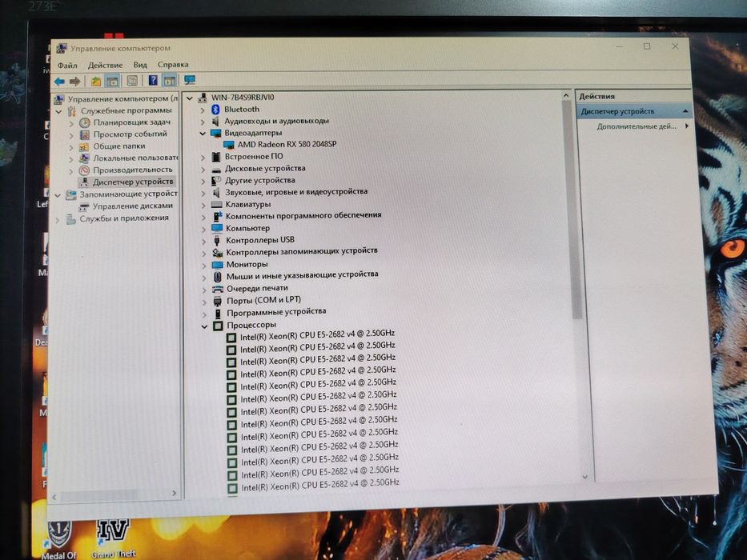Collapse the Процессоры node
Image resolution: width=747 pixels, height=560 pixels.
(x=204, y=326)
